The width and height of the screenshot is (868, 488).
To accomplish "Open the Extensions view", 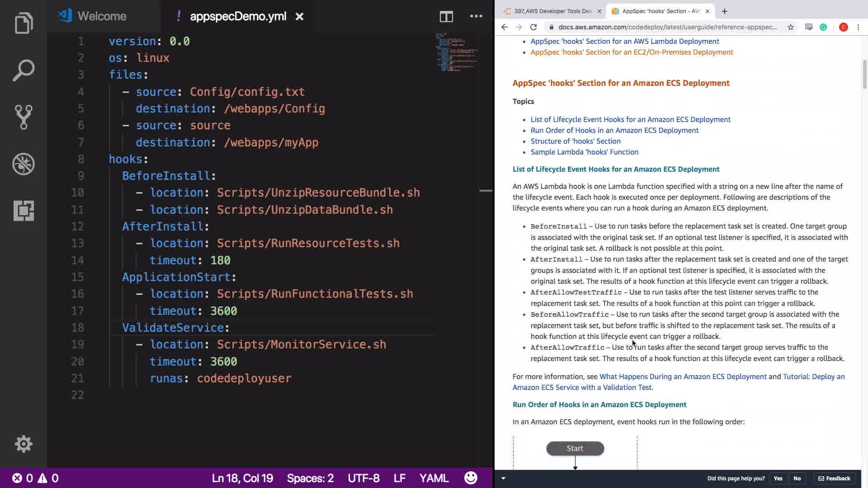I will coord(24,211).
